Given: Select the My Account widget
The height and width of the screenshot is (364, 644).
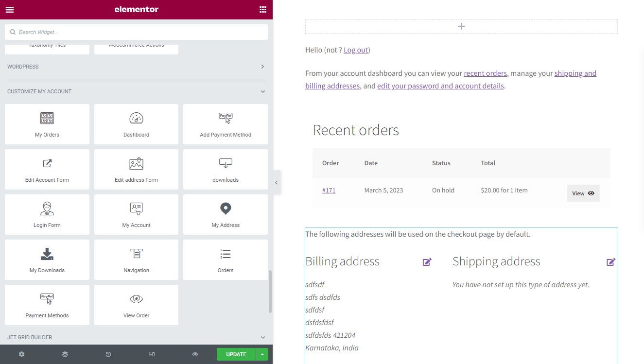Looking at the screenshot, I should [136, 214].
